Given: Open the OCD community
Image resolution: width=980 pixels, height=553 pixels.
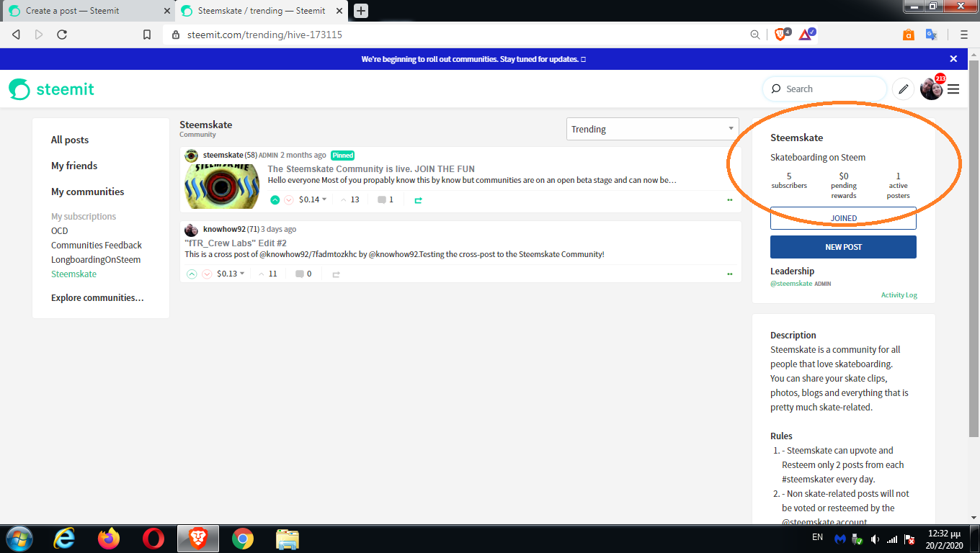Looking at the screenshot, I should tap(60, 230).
